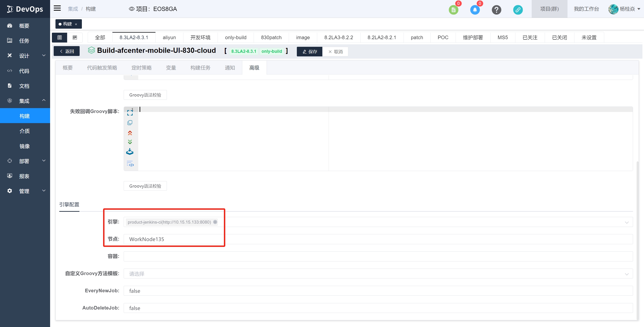Click the copy icon beside script editor
Viewport: 644px width, 327px height.
(130, 123)
